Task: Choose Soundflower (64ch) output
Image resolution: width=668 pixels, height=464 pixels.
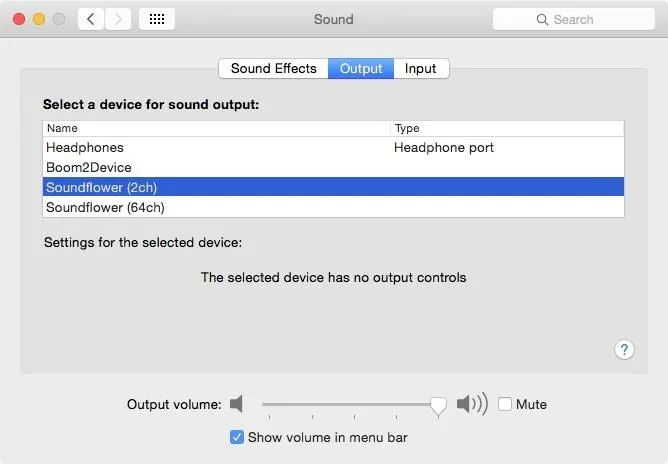Action: click(333, 208)
